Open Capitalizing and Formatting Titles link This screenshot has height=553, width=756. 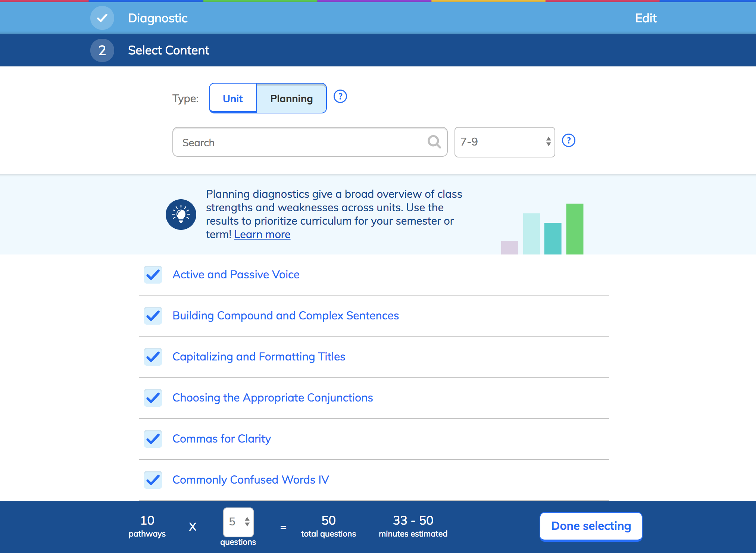pos(259,357)
